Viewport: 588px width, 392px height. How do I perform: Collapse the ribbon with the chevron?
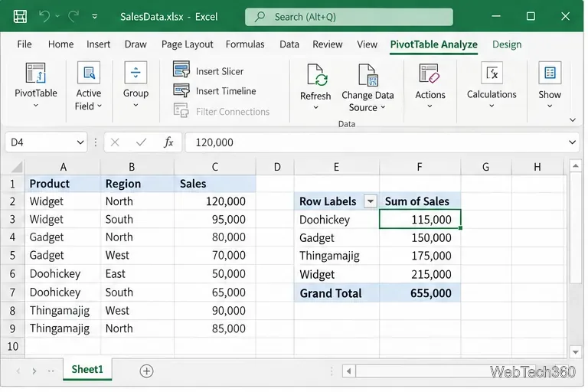tap(573, 120)
